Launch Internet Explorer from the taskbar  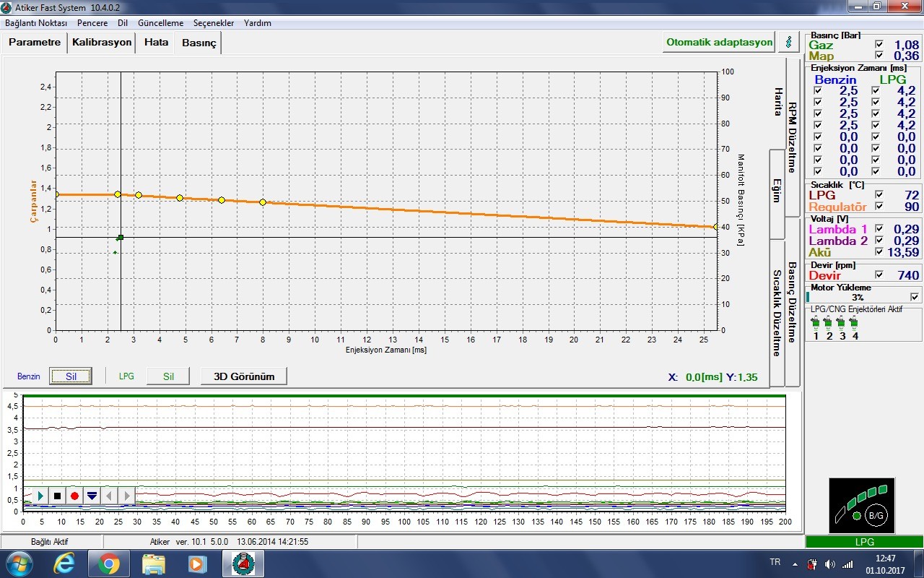click(x=64, y=564)
